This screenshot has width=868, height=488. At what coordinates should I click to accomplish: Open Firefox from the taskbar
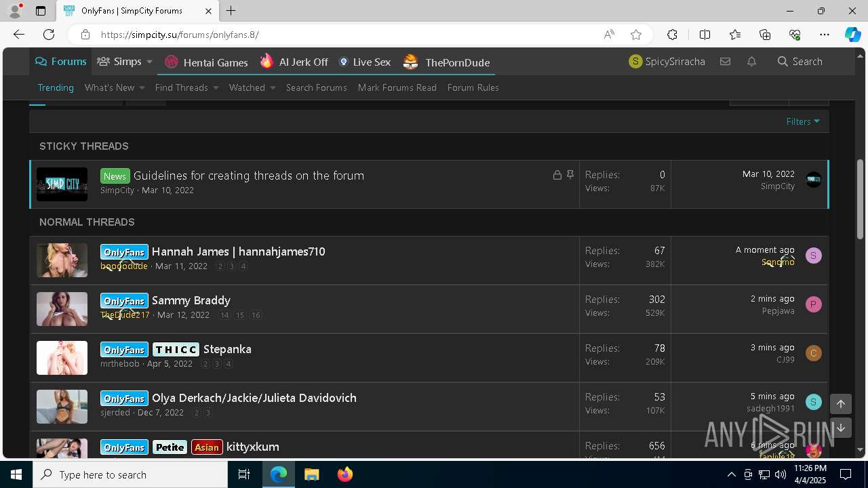344,474
